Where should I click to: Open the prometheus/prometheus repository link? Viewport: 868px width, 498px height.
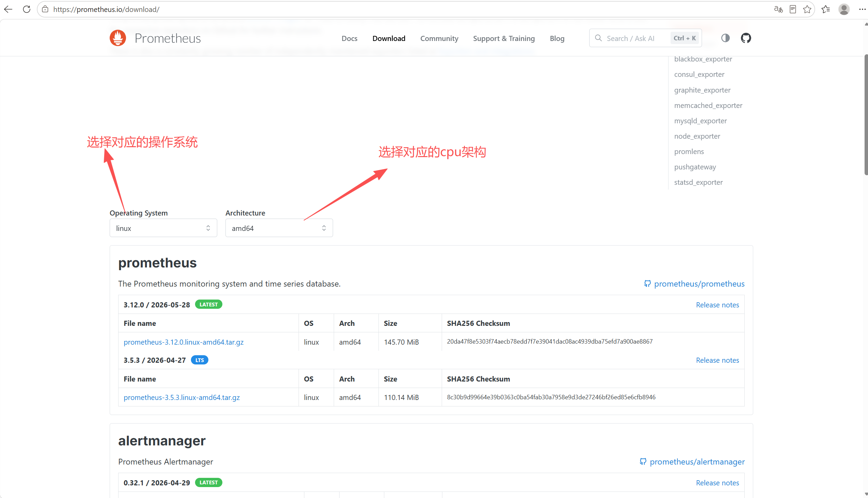click(x=699, y=284)
